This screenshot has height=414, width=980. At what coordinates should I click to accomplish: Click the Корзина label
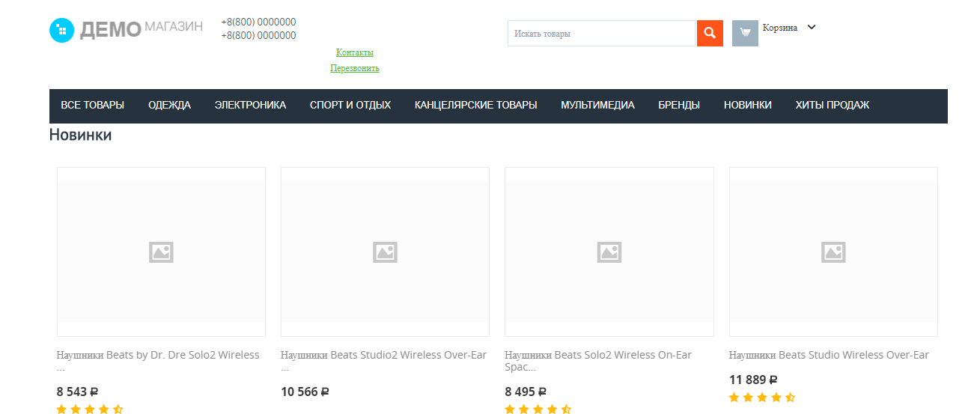coord(780,28)
